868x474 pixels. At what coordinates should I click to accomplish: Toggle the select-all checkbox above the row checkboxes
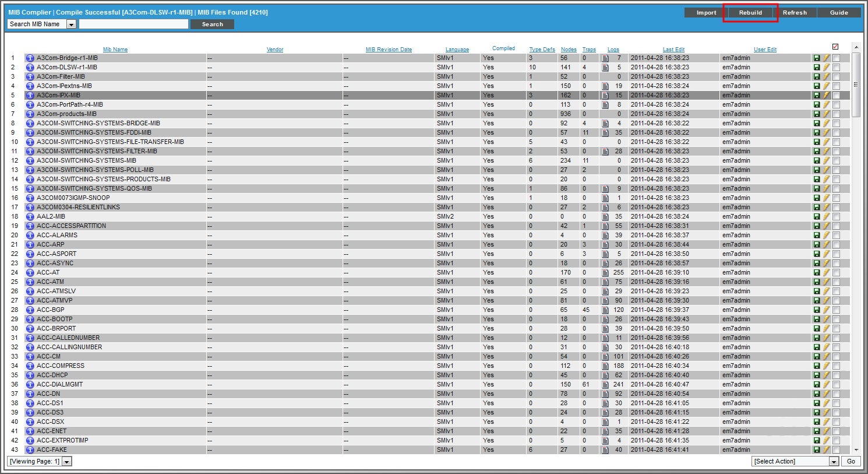pos(835,46)
